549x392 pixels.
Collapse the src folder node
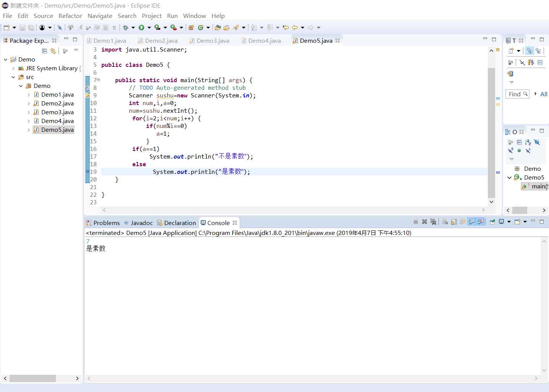13,77
